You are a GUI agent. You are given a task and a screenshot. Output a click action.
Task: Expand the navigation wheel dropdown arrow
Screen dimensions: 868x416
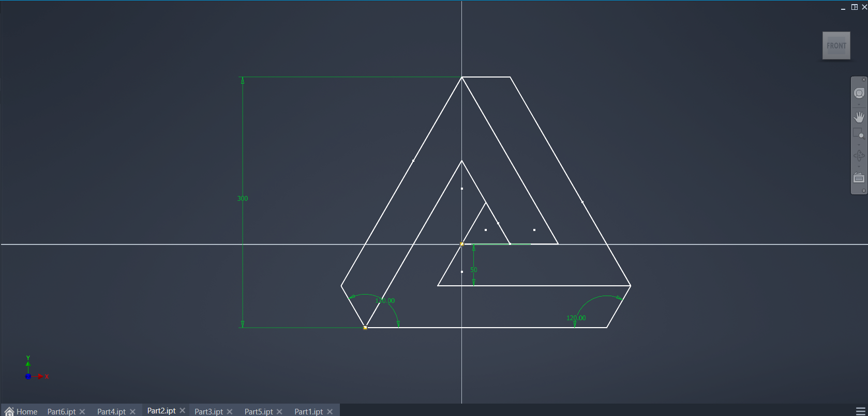[859, 105]
